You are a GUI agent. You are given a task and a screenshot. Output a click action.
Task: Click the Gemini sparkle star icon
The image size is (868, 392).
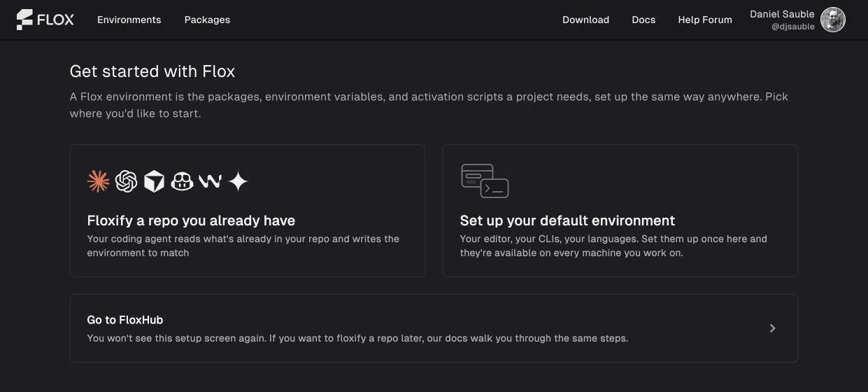click(x=238, y=181)
